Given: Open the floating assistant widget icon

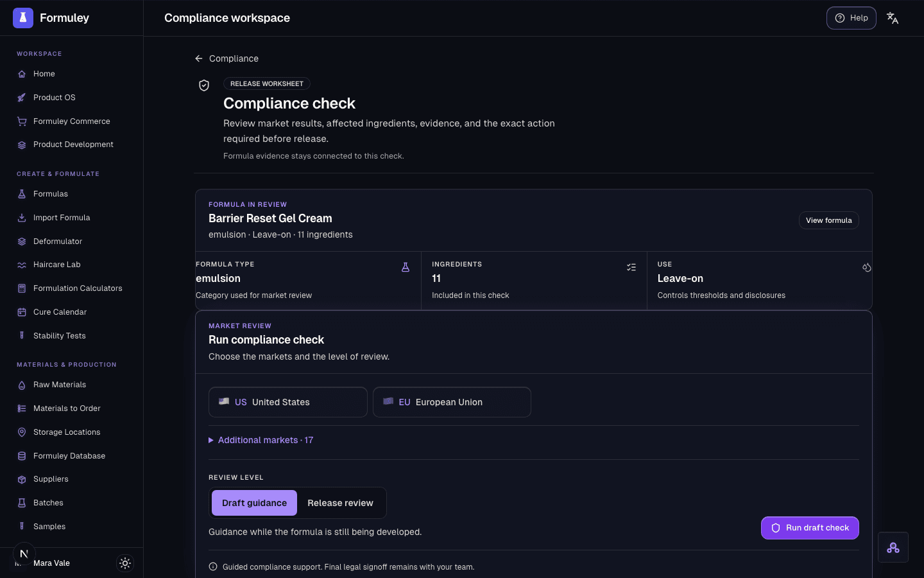Looking at the screenshot, I should pos(893,548).
